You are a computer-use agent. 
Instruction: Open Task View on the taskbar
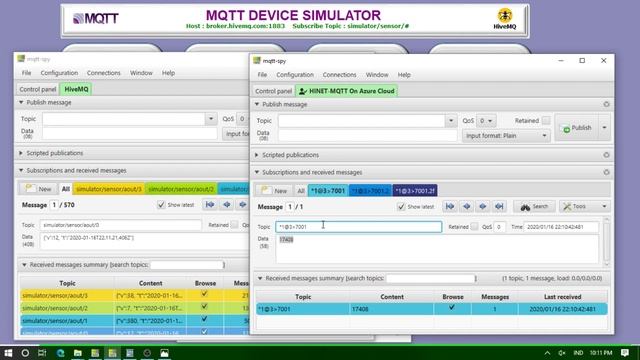[x=42, y=353]
